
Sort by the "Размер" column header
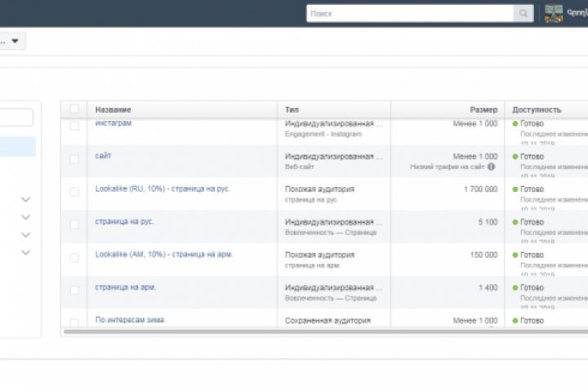pyautogui.click(x=483, y=109)
